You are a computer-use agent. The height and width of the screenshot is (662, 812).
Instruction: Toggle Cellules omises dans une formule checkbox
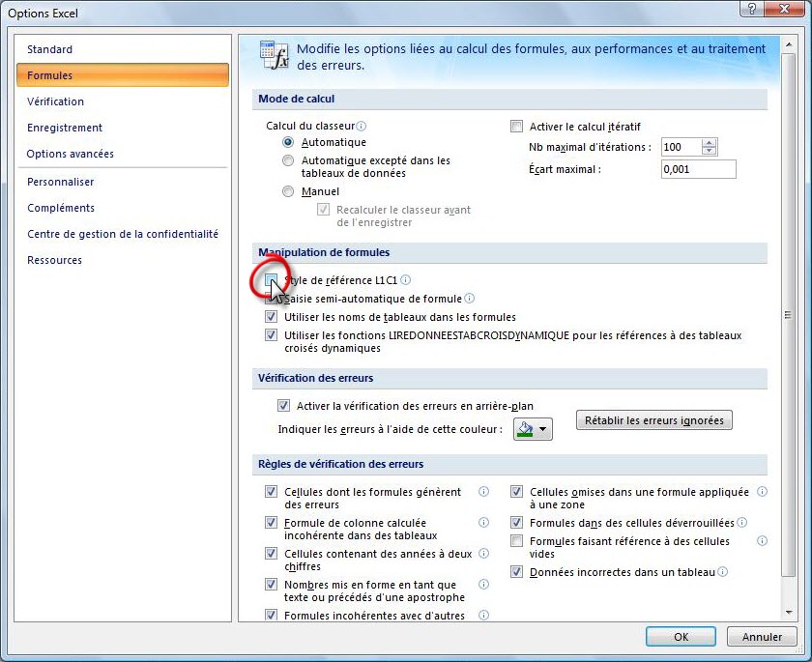click(516, 491)
